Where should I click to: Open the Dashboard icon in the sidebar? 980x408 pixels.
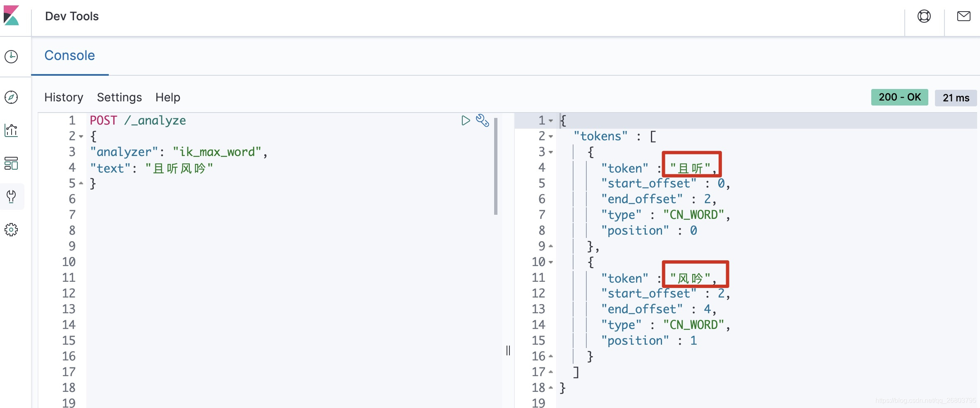coord(11,163)
